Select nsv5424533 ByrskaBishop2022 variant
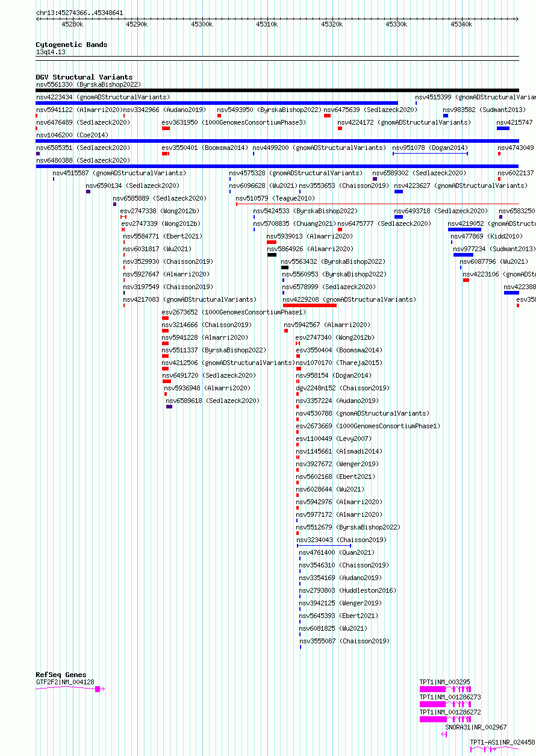 (x=305, y=211)
